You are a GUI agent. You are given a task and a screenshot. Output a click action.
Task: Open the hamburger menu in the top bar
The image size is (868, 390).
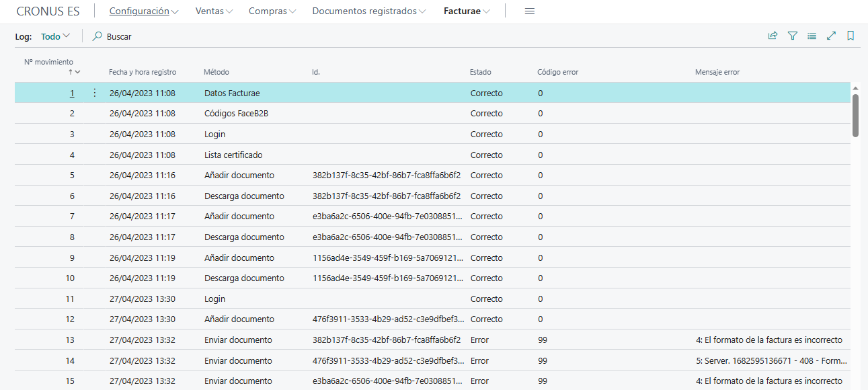(529, 11)
